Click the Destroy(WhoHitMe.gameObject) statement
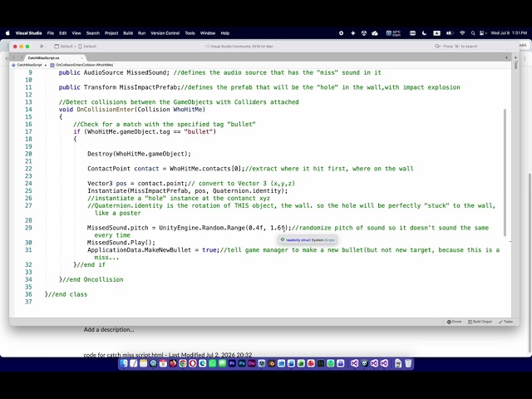This screenshot has height=399, width=532. pos(139,154)
